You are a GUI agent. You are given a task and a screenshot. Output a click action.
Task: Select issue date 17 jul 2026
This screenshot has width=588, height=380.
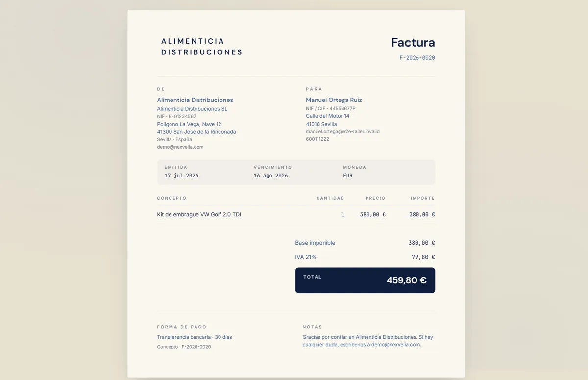(x=181, y=176)
